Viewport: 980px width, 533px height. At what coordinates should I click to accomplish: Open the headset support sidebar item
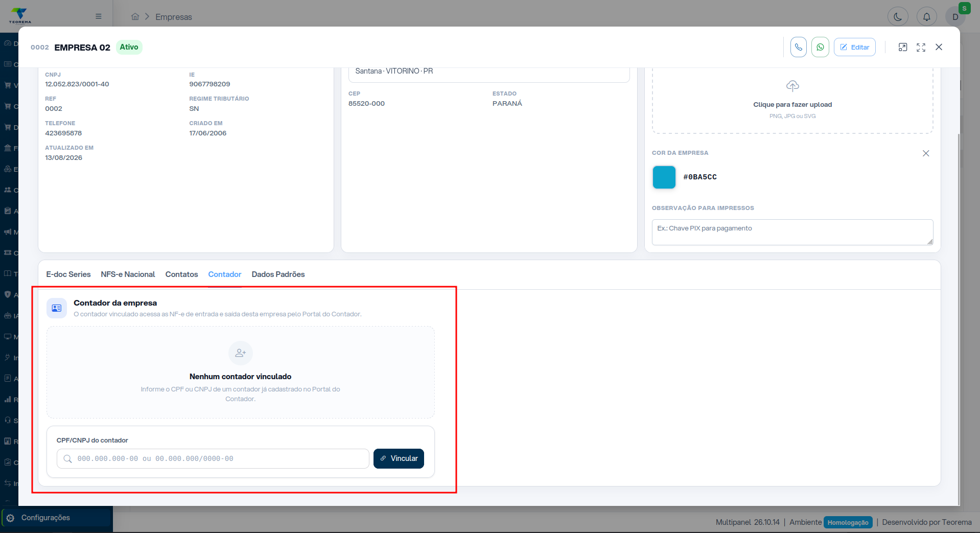[x=8, y=421]
